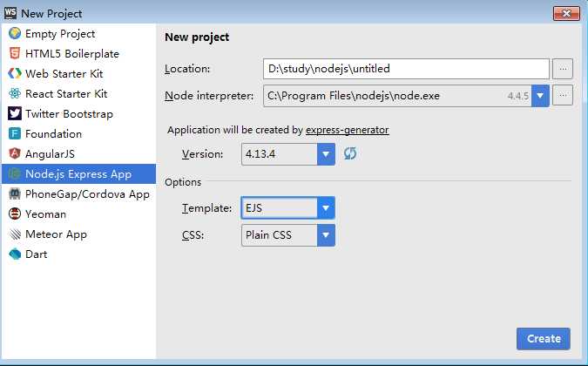Expand the Node interpreter path dropdown
The width and height of the screenshot is (588, 366).
pyautogui.click(x=540, y=96)
